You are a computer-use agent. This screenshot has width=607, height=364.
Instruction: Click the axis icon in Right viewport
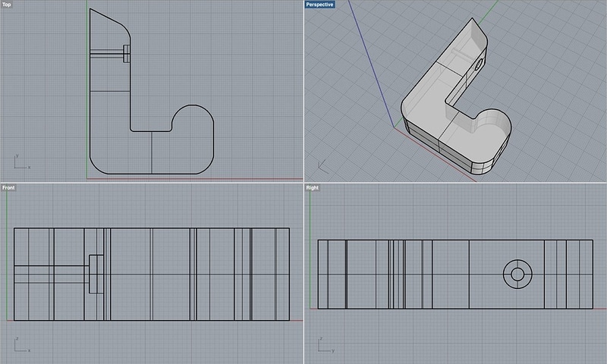(326, 344)
